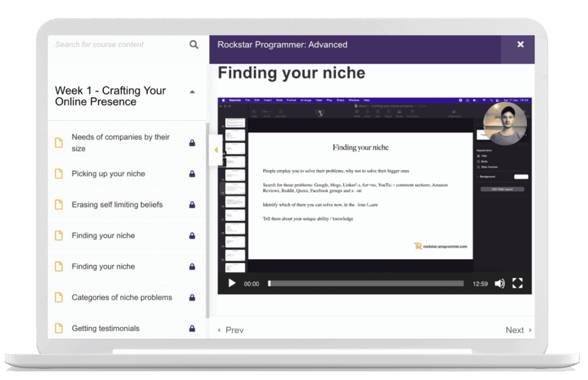
Task: Click document icon beside Picking up your niche
Action: tap(58, 174)
